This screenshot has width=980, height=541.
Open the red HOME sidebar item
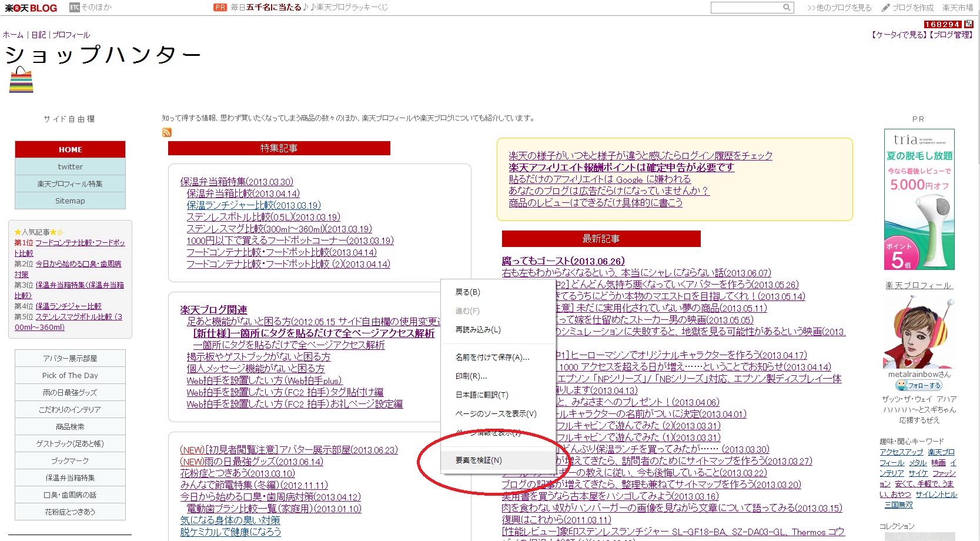point(70,149)
